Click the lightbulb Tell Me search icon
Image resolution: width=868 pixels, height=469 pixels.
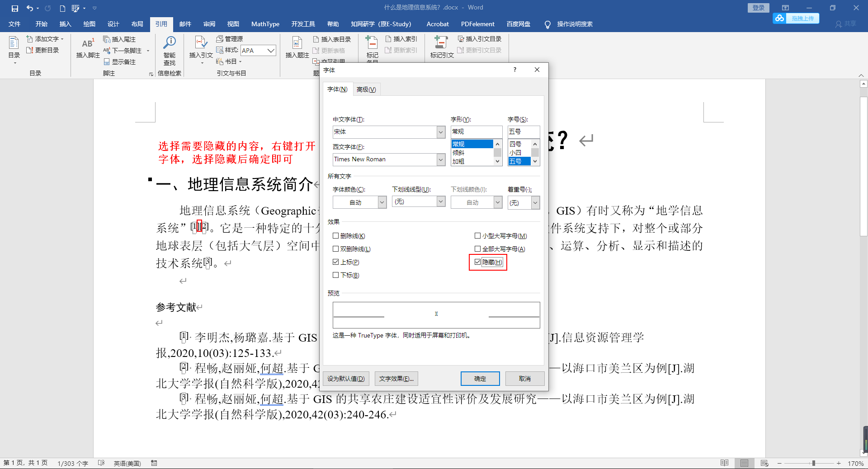pos(547,24)
